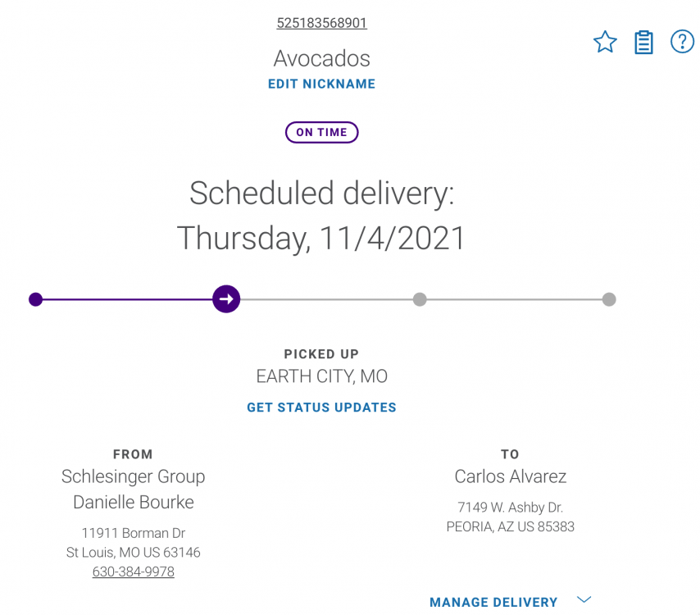The width and height of the screenshot is (700, 615).
Task: Click the purple completed segment of the progress bar
Action: (x=127, y=299)
